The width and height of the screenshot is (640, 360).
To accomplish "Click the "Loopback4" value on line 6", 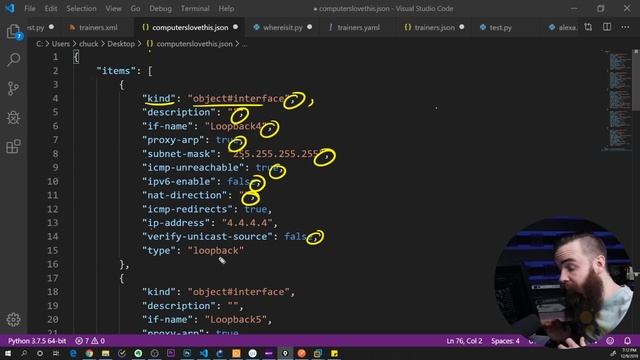I will [236, 126].
